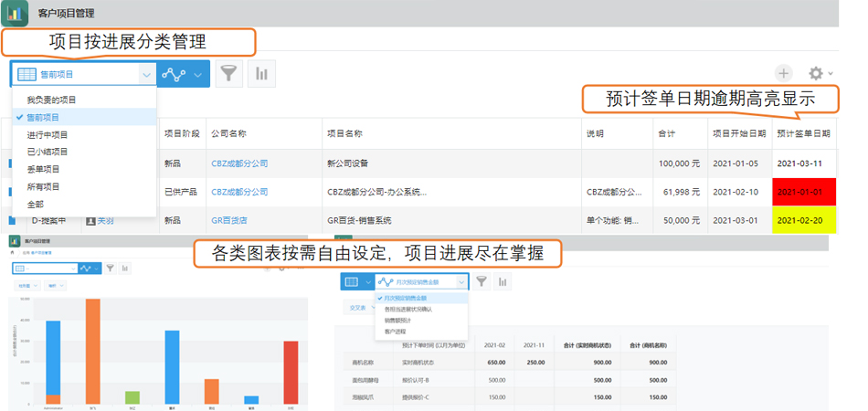The height and width of the screenshot is (411, 868).
Task: Open the filter funnel icon in top toolbar
Action: pyautogui.click(x=228, y=74)
